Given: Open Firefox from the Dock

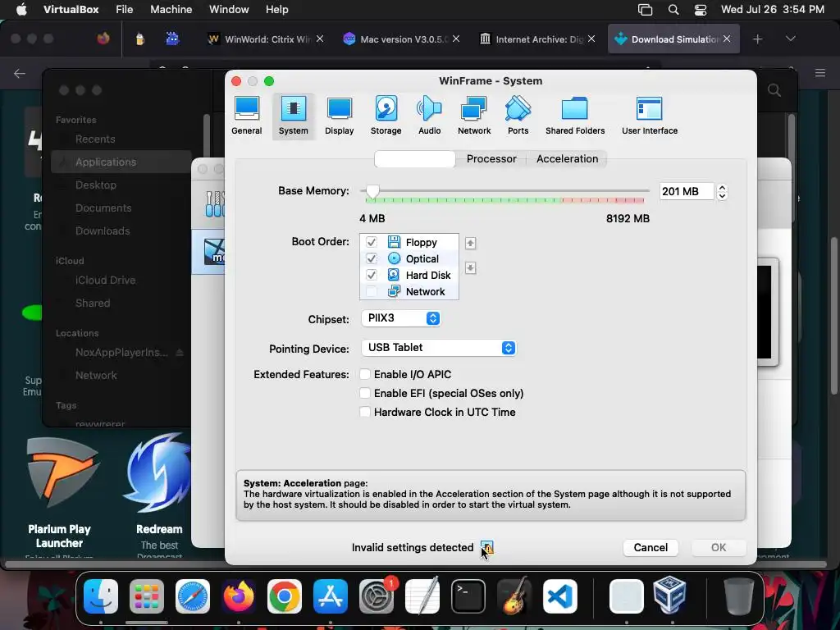Looking at the screenshot, I should pos(239,596).
